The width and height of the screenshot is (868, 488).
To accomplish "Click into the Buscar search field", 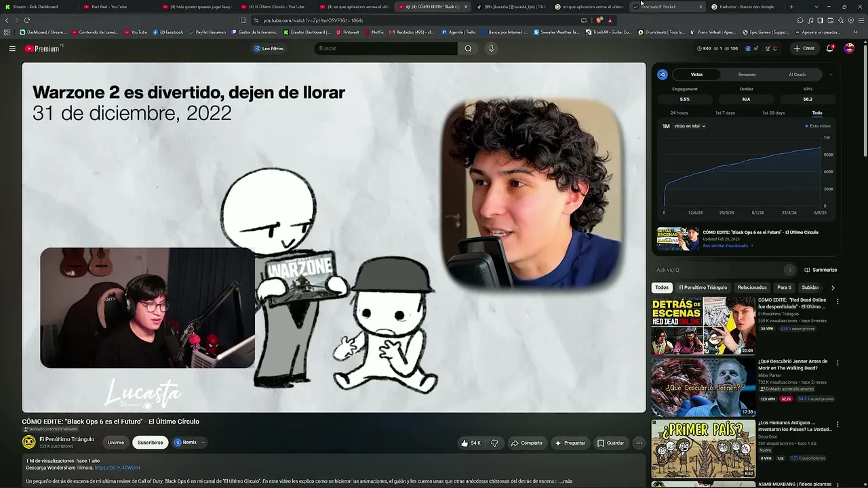I will coord(386,49).
